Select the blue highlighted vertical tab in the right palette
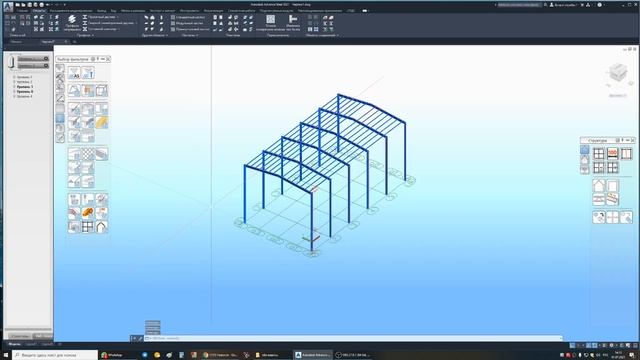Viewport: 640px width, 360px height. point(584,150)
